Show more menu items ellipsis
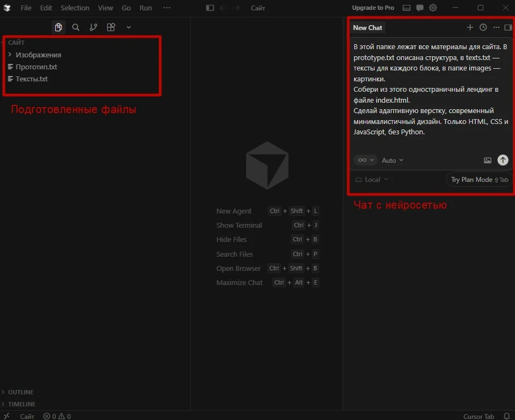Image resolution: width=515 pixels, height=420 pixels. [167, 8]
